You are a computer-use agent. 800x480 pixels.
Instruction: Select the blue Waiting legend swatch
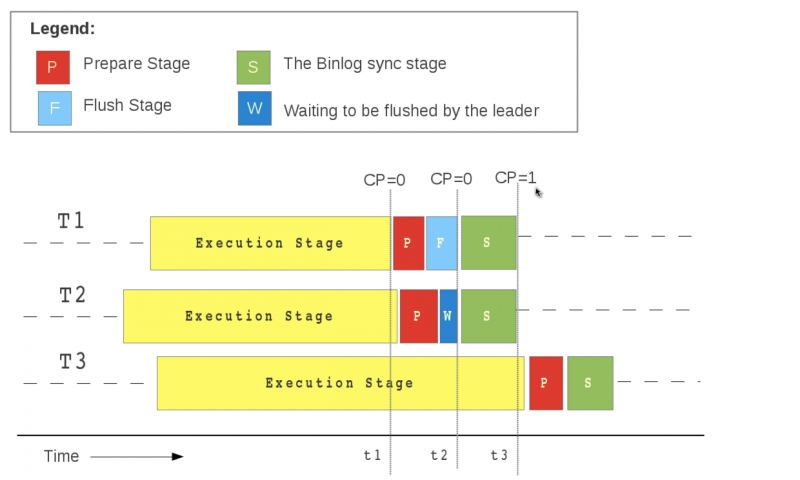click(254, 108)
